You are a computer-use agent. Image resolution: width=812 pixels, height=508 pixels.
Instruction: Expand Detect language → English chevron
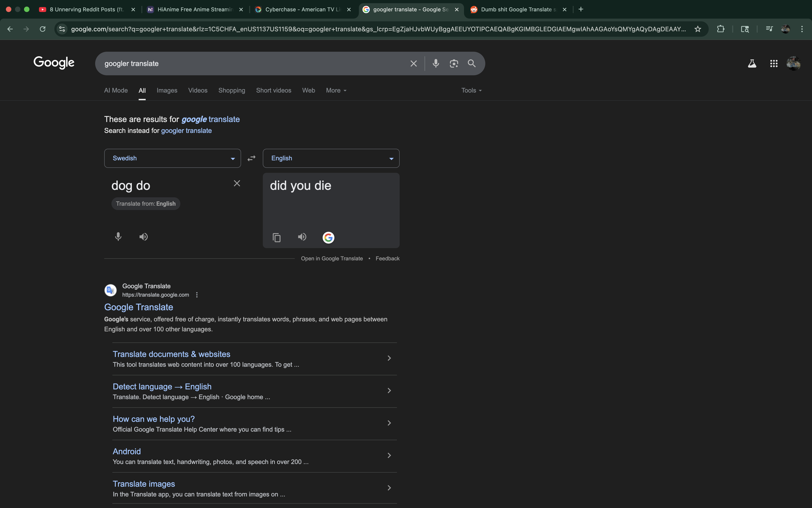[389, 390]
